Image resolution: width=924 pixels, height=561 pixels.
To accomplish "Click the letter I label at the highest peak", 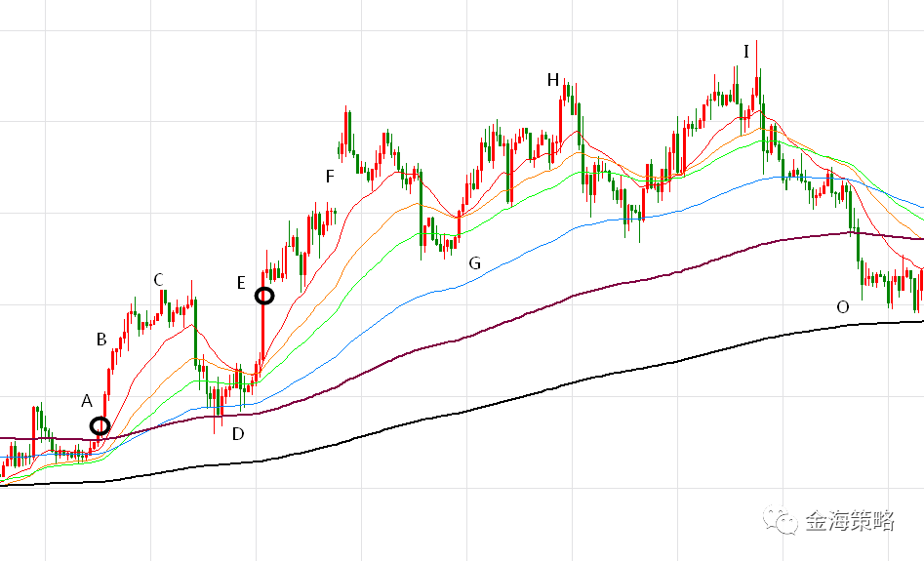I will pos(746,51).
